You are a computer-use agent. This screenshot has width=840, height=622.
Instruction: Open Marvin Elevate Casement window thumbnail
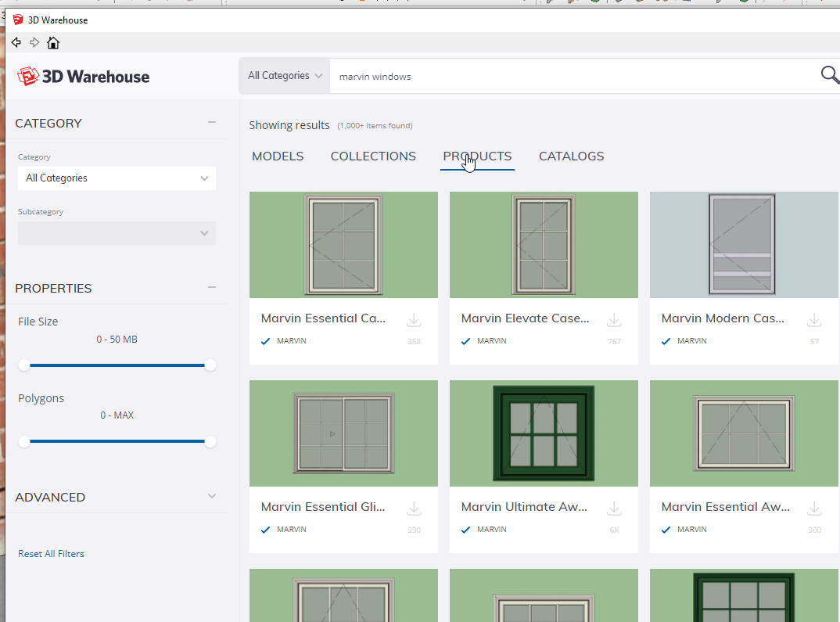(x=544, y=245)
